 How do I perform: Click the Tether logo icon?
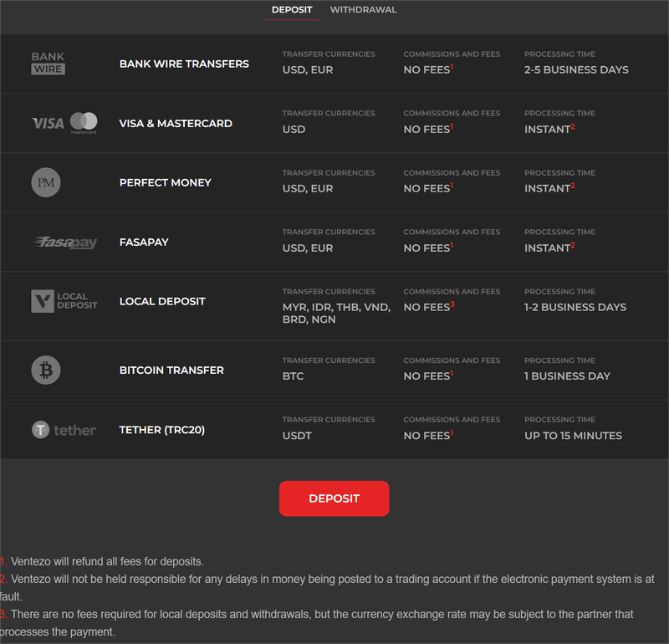pos(64,430)
